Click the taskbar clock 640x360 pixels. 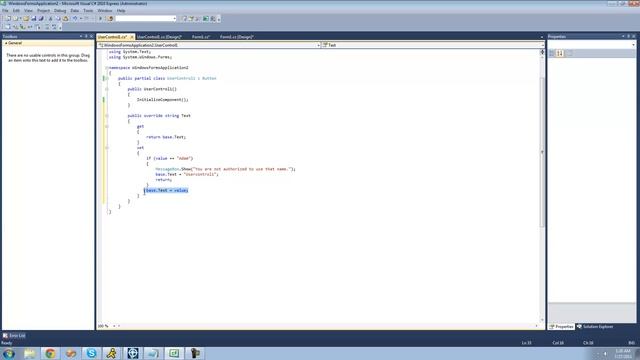(x=623, y=353)
